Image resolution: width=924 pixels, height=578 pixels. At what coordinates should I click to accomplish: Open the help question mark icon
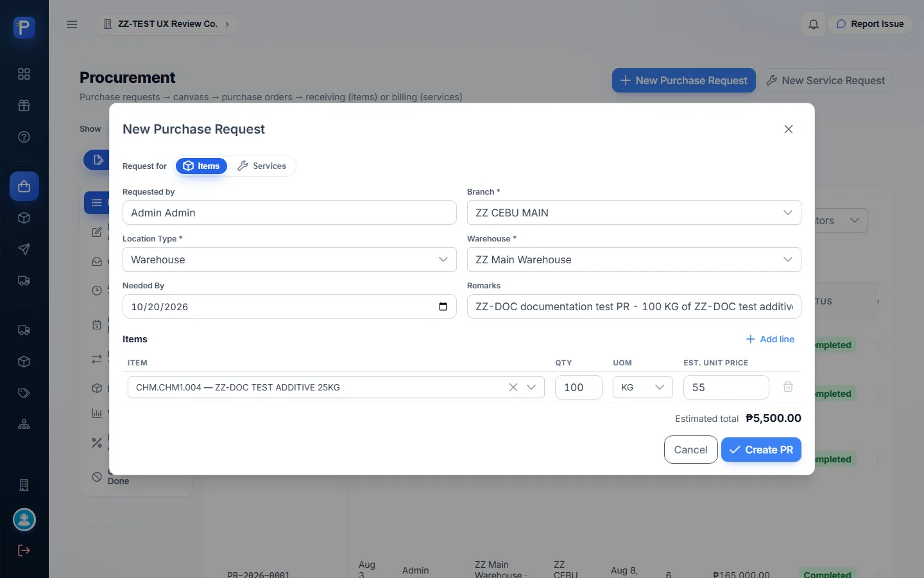[24, 137]
